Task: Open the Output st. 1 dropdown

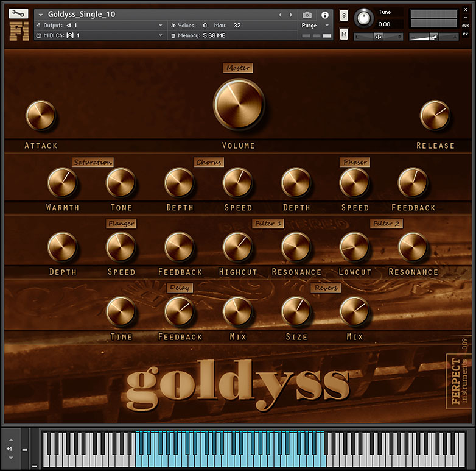Action: tap(100, 26)
